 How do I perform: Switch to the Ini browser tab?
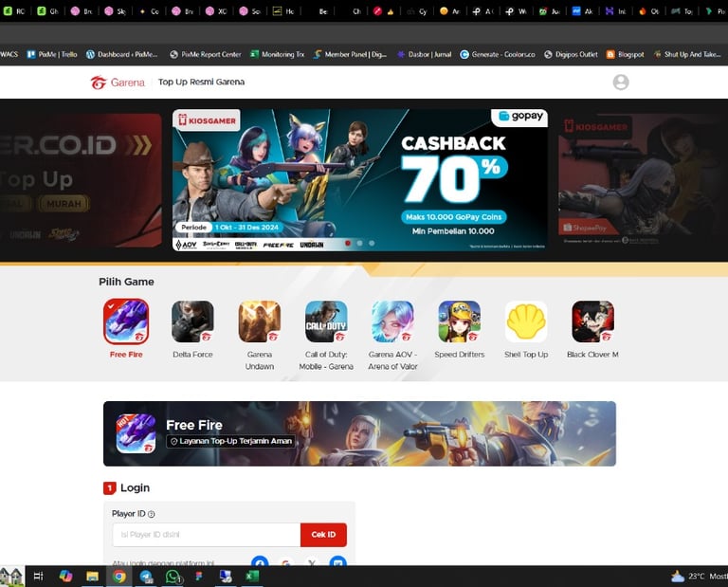[x=616, y=11]
